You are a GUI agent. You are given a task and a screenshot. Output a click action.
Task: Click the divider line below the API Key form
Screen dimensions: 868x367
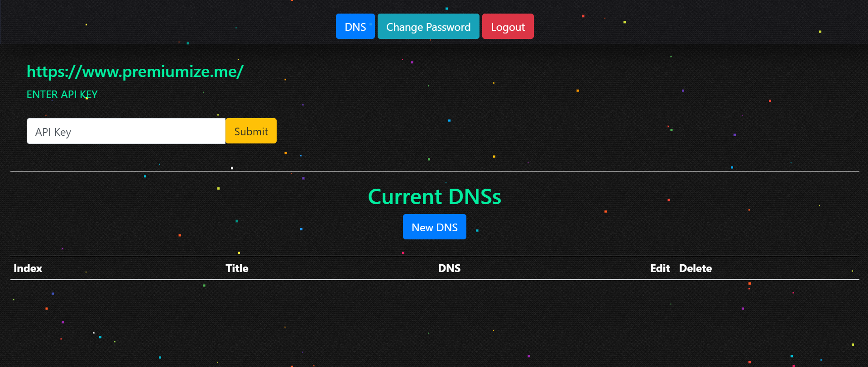pyautogui.click(x=434, y=172)
